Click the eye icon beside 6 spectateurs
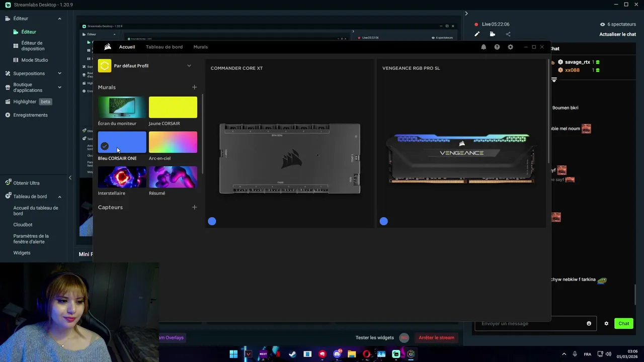The image size is (644, 362). (x=602, y=24)
